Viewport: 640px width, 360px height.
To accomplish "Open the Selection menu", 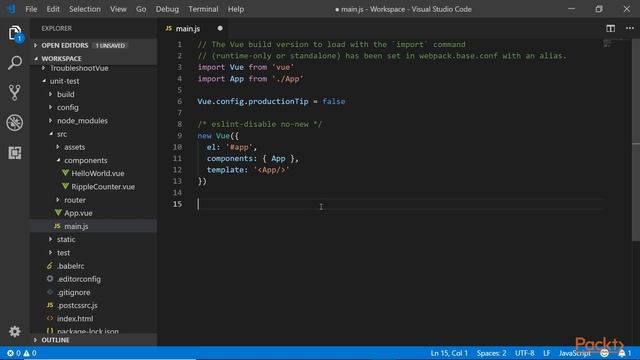I will tap(84, 9).
